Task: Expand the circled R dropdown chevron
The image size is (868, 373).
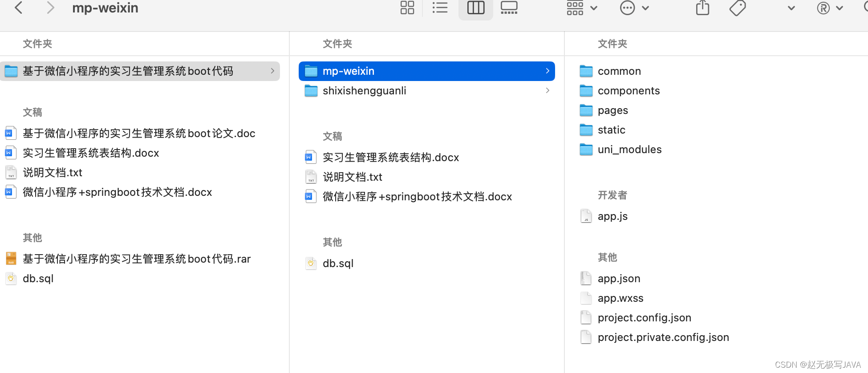Action: [840, 8]
